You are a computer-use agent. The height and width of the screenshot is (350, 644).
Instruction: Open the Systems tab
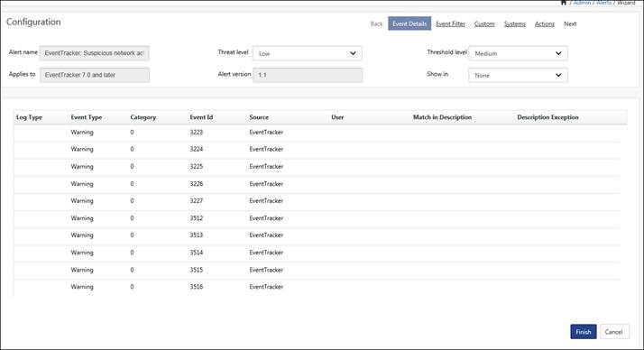[515, 23]
